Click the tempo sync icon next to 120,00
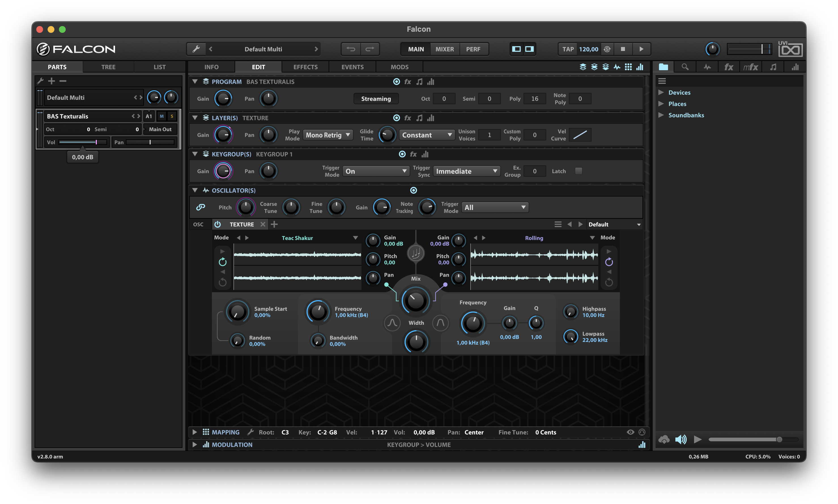The width and height of the screenshot is (838, 504). 607,49
